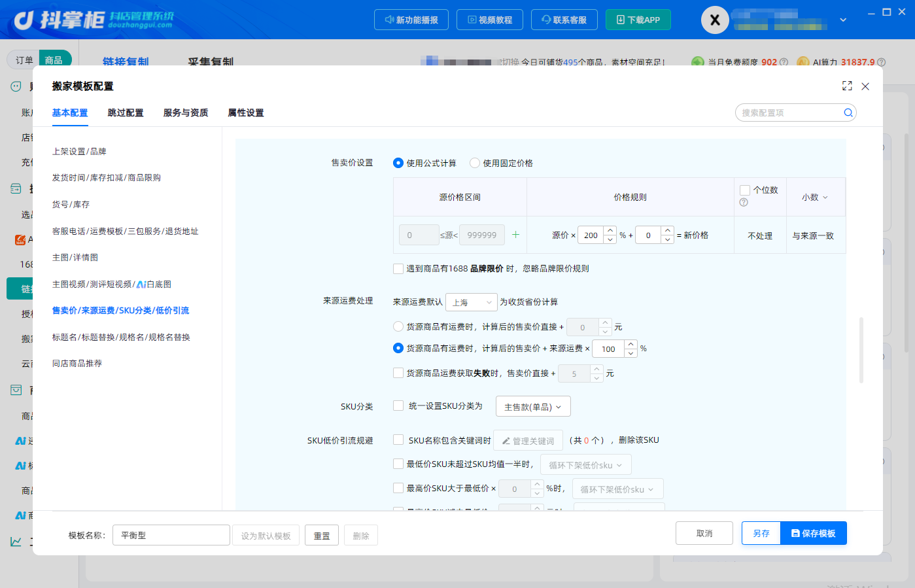Switch to 基本配置 tab
Viewport: 915px width, 588px height.
click(70, 112)
